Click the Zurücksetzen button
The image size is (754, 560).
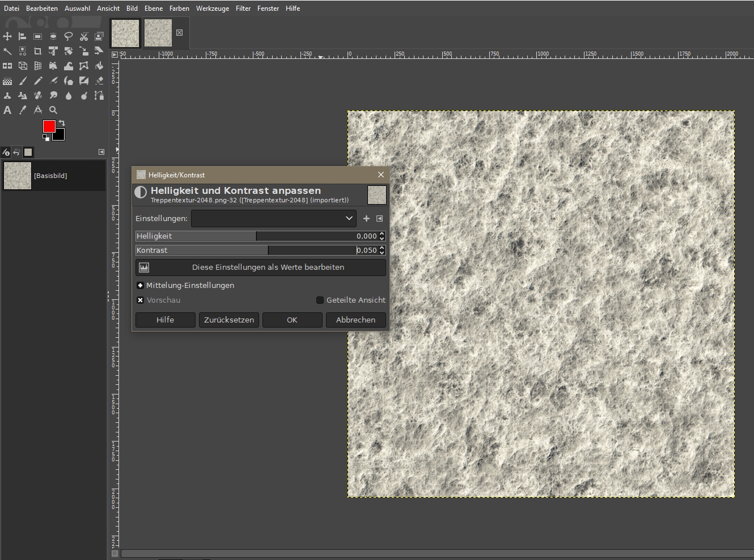(x=229, y=320)
